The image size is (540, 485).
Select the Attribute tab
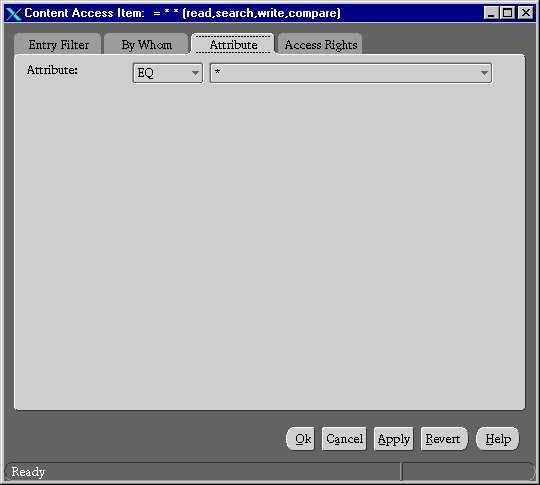click(233, 44)
